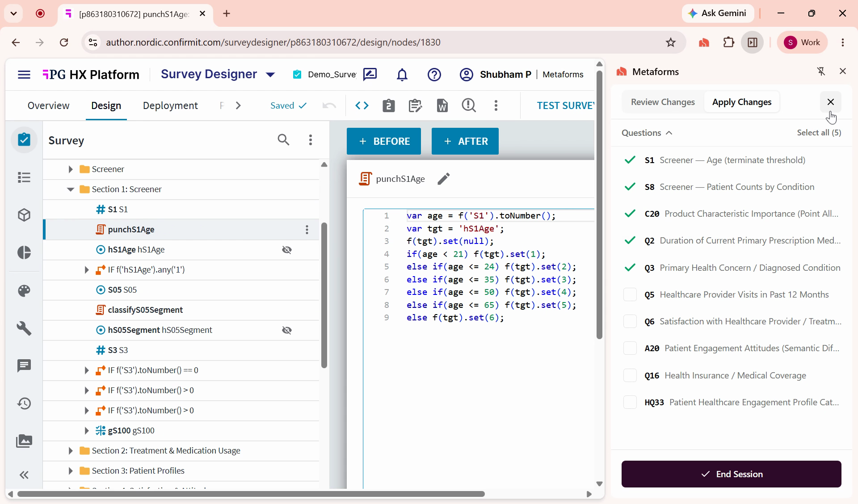Uncheck S8 Patient Counts question
This screenshot has width=858, height=504.
point(630,187)
